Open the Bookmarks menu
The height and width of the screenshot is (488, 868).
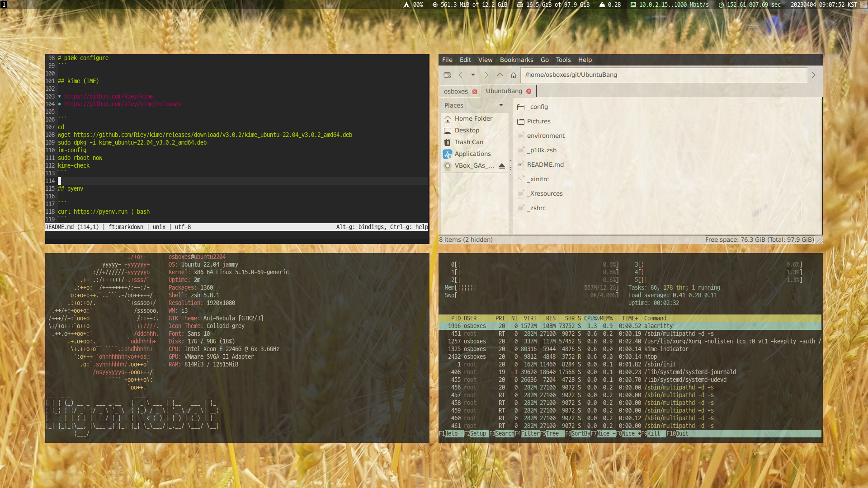point(516,60)
